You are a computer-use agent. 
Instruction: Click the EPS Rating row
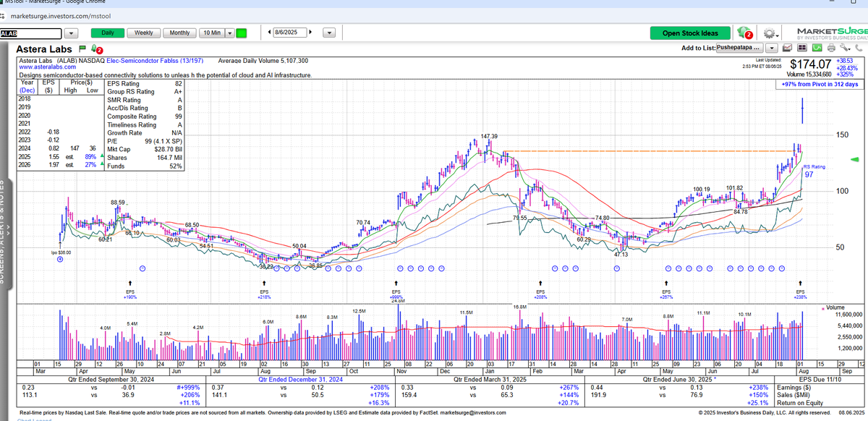(145, 84)
